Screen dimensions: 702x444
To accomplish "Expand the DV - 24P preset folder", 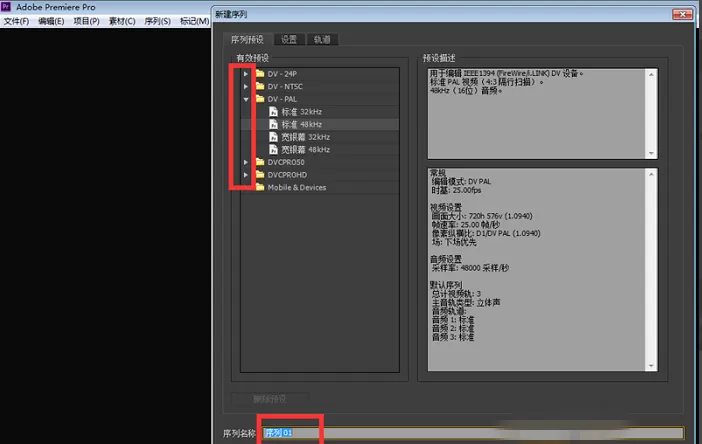I will point(245,73).
